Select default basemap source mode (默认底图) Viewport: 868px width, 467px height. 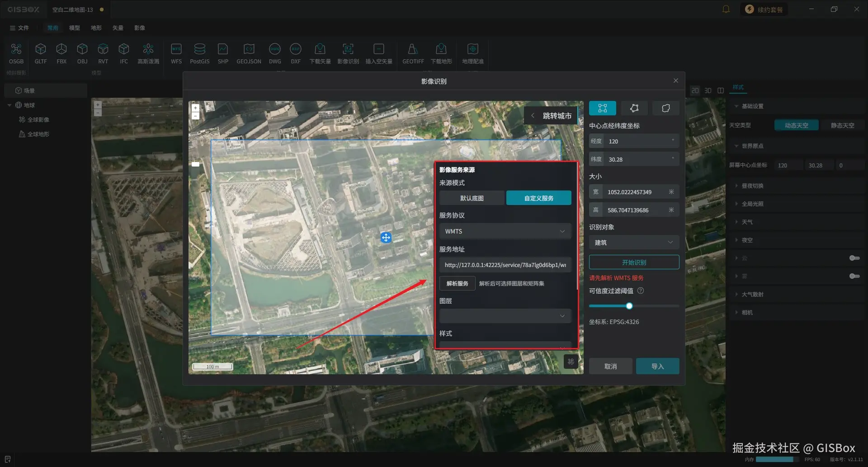[472, 198]
